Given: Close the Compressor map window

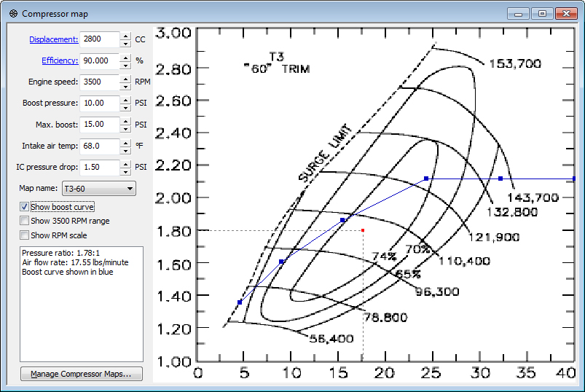Looking at the screenshot, I should click(x=566, y=14).
